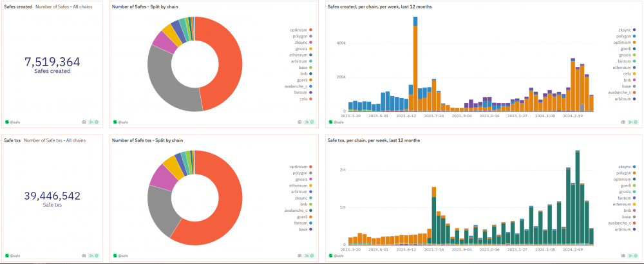644x264 pixels.
Task: Click 2m axis label in Safe txs weekly chart
Action: pyautogui.click(x=342, y=169)
